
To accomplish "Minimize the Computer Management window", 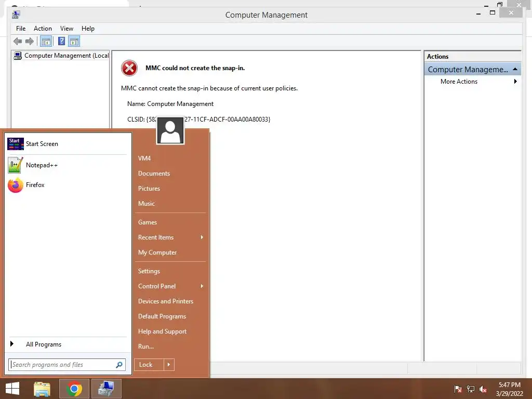I will [x=478, y=13].
